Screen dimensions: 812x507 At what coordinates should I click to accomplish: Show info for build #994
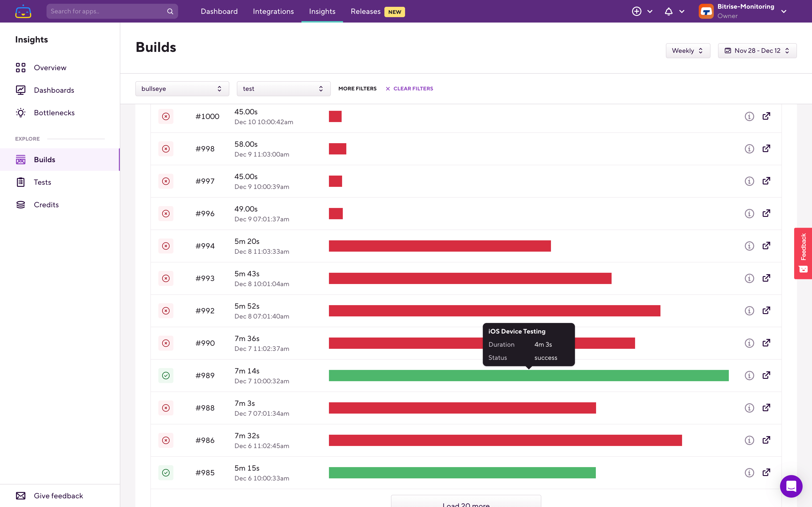coord(749,246)
